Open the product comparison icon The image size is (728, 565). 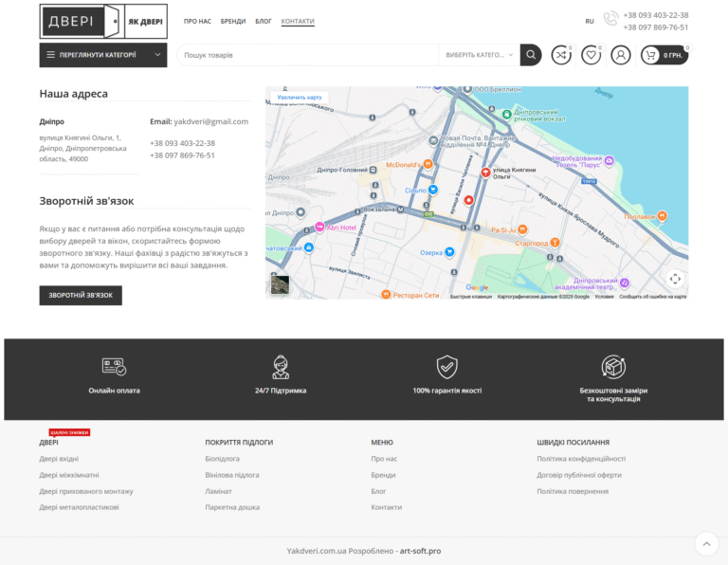[561, 55]
